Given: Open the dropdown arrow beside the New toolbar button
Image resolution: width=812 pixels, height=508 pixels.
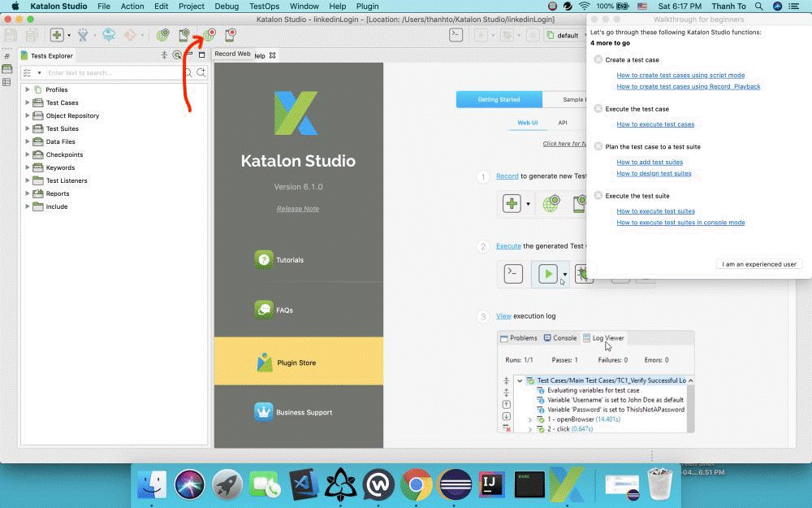Looking at the screenshot, I should pos(69,35).
